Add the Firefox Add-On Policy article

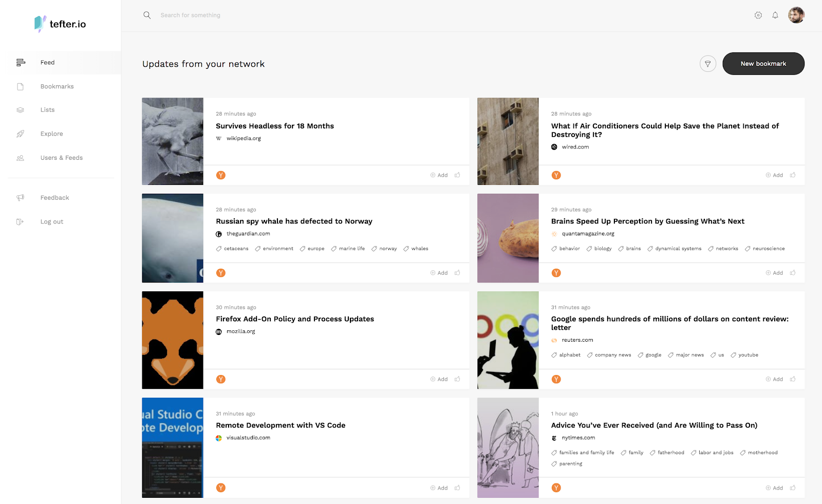[x=439, y=379]
